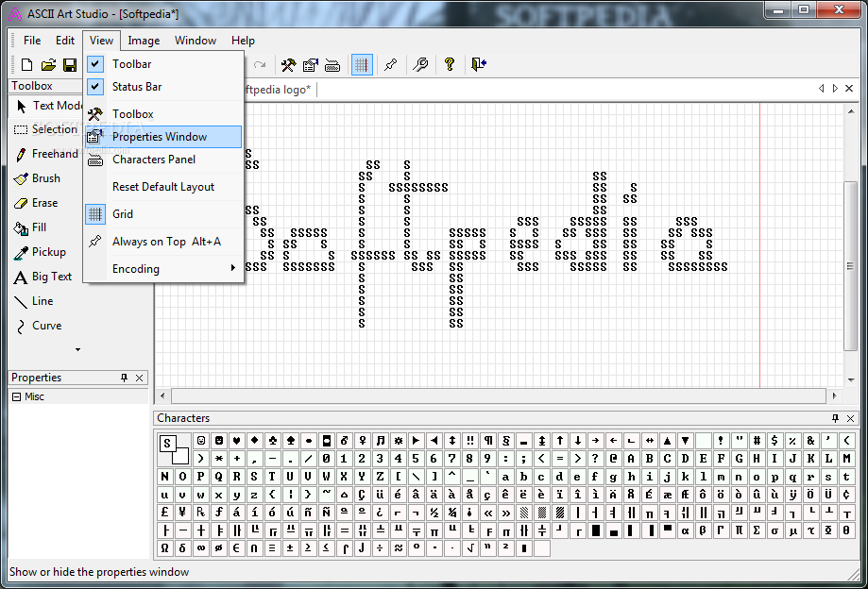The width and height of the screenshot is (868, 589).
Task: Toggle Always on Top menu entry
Action: [x=163, y=242]
